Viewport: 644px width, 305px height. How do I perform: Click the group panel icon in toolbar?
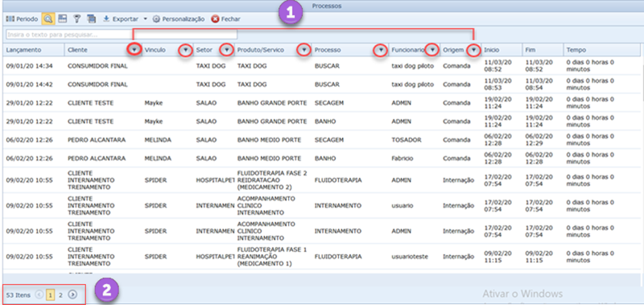[x=62, y=19]
